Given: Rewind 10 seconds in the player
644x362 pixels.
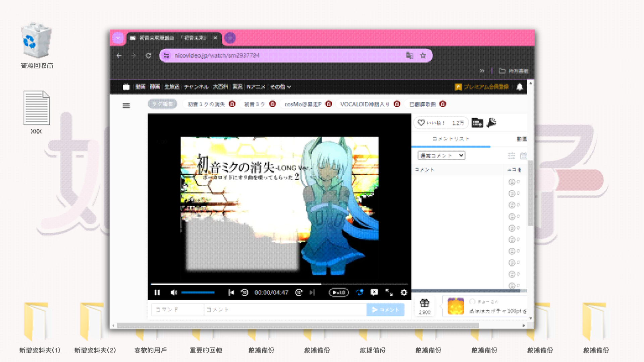Looking at the screenshot, I should 245,293.
